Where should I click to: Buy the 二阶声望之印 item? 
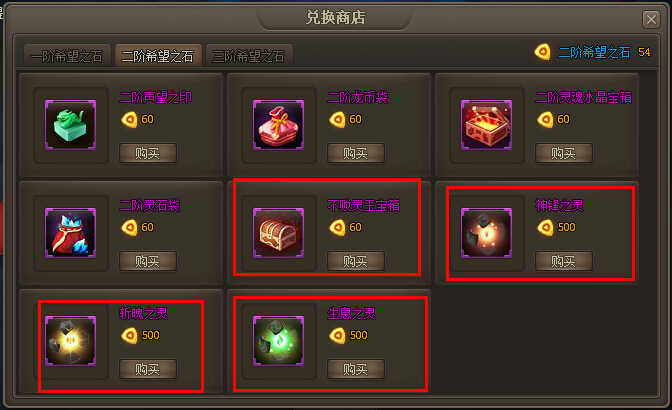click(148, 153)
